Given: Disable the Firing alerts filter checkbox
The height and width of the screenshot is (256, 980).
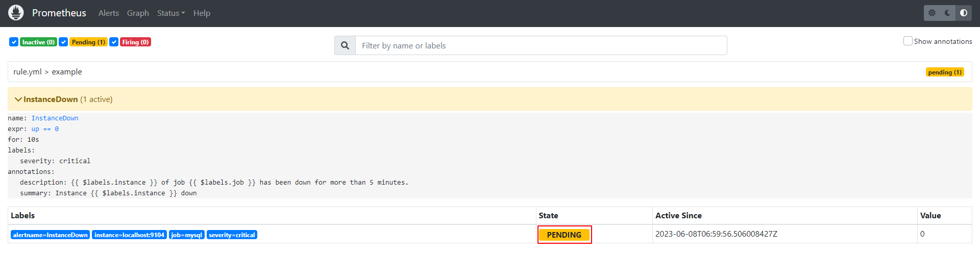Looking at the screenshot, I should click(114, 42).
